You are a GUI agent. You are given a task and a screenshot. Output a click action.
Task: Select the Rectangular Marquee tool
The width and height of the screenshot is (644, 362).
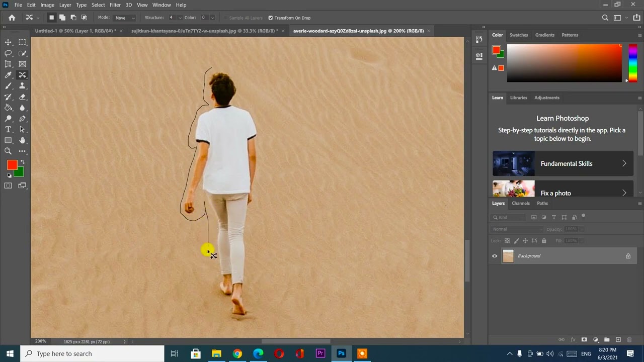22,42
